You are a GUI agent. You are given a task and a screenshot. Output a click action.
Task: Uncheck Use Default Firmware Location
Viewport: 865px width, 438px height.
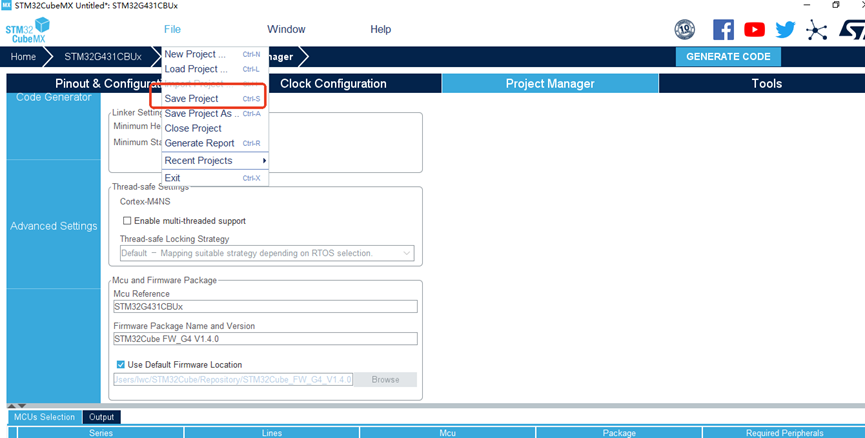click(120, 365)
